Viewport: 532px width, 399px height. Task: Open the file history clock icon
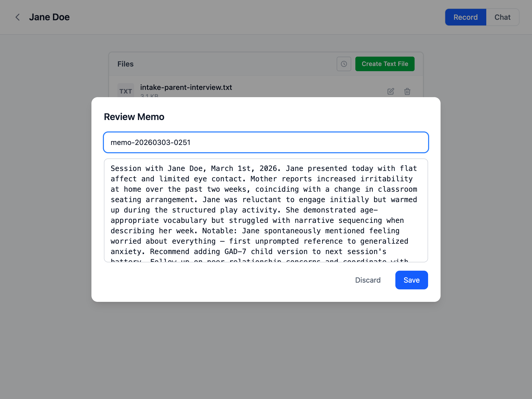(x=344, y=64)
